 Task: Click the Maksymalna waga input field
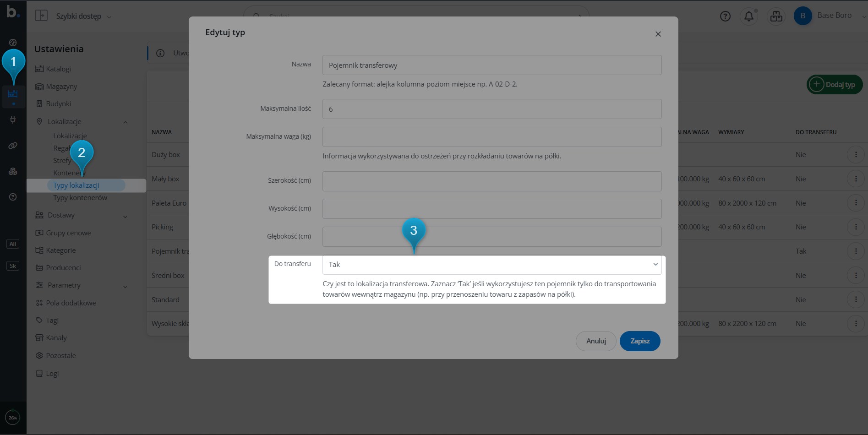(492, 137)
